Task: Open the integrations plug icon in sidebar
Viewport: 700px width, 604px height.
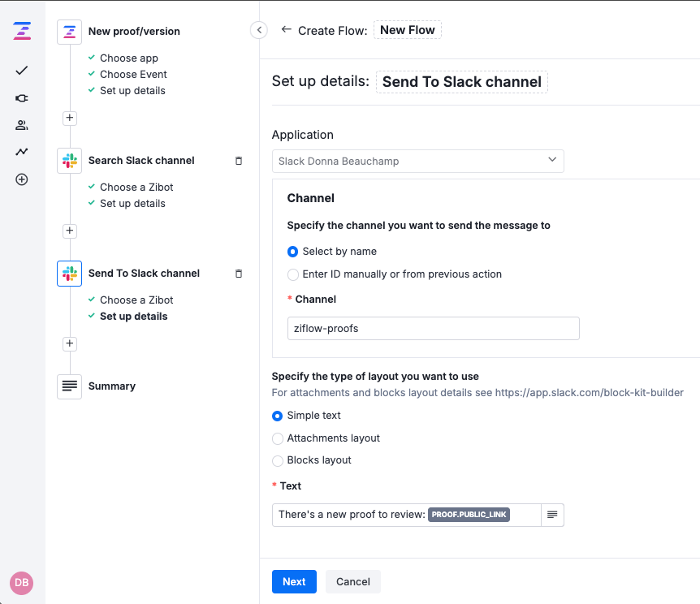Action: pos(22,98)
